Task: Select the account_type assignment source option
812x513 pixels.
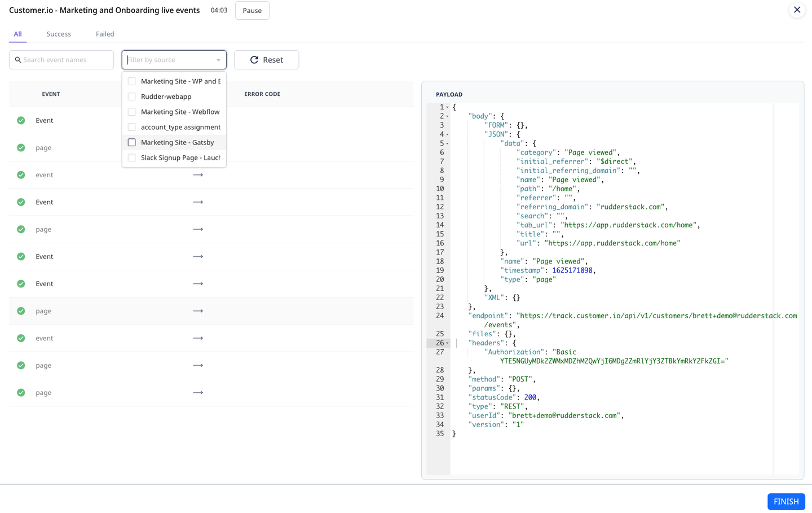Action: tap(180, 127)
